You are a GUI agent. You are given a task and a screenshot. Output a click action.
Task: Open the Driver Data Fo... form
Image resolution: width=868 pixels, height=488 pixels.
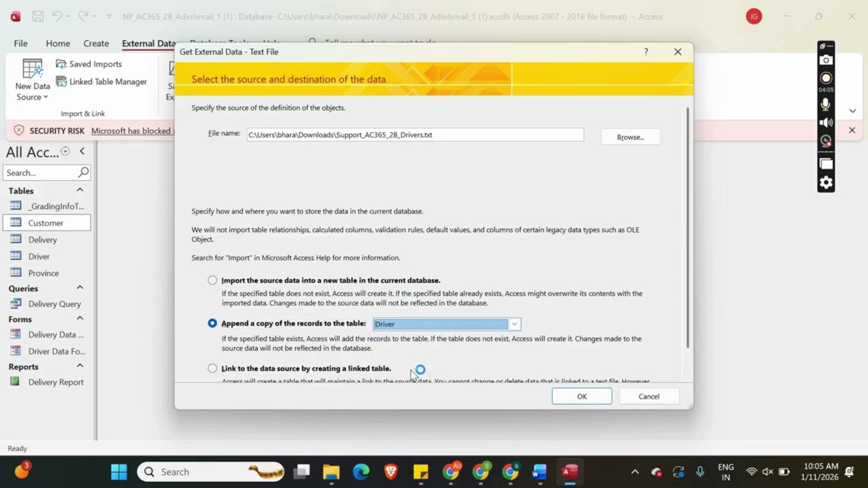[x=47, y=351]
